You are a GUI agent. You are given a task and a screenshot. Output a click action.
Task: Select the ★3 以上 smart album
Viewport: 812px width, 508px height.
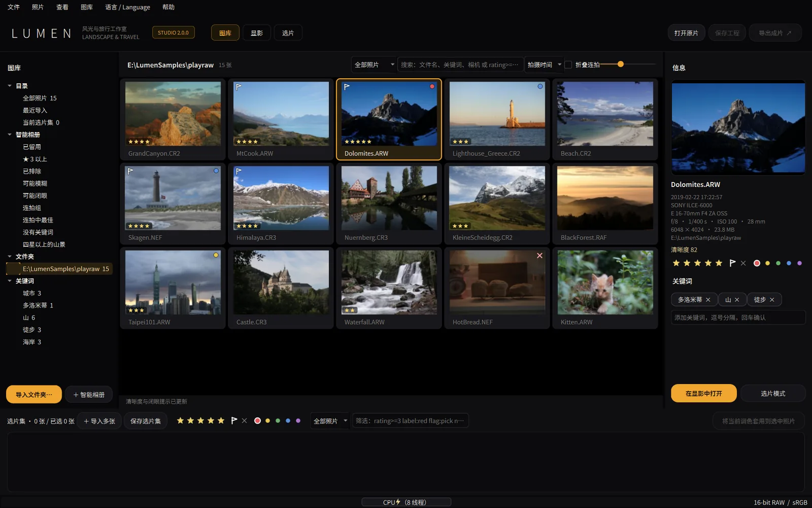(35, 159)
